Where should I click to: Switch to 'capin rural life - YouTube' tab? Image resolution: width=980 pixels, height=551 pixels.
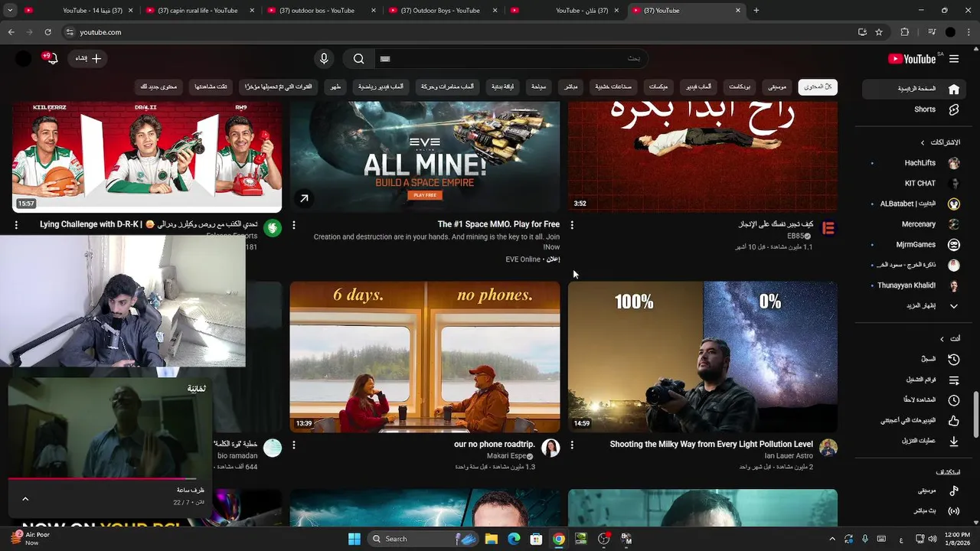coord(199,11)
